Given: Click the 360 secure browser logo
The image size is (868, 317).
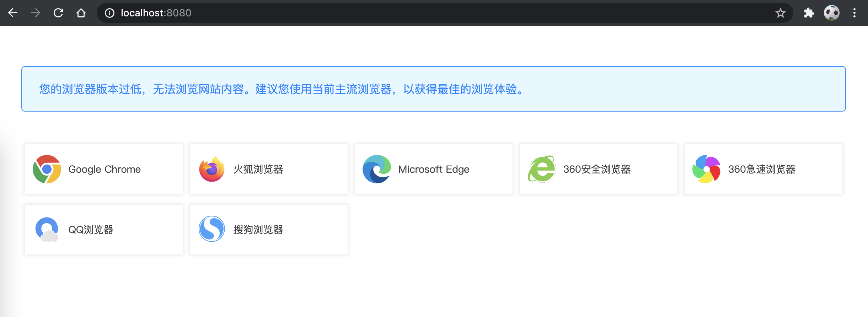Looking at the screenshot, I should point(541,169).
